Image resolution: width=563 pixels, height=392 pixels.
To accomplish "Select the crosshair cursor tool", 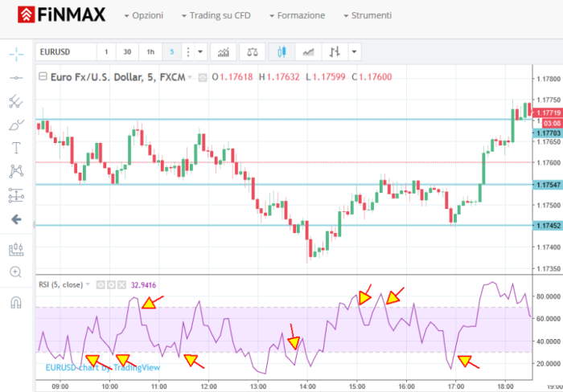I will (16, 55).
